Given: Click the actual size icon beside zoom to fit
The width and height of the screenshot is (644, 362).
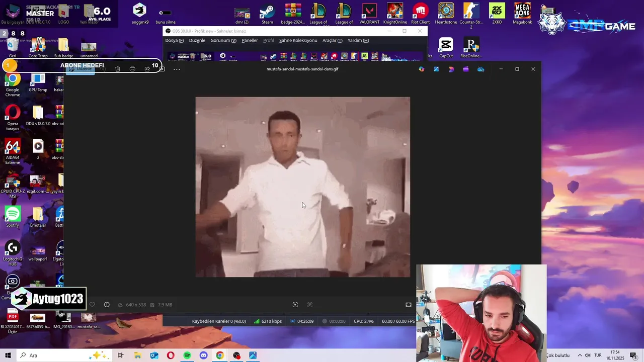Looking at the screenshot, I should click(310, 305).
